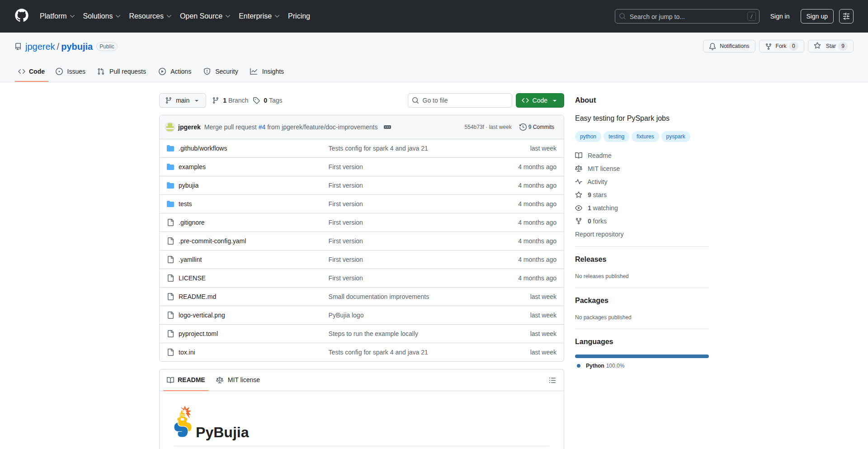Viewport: 868px width, 449px height.
Task: Click the testing topic tag
Action: click(616, 137)
